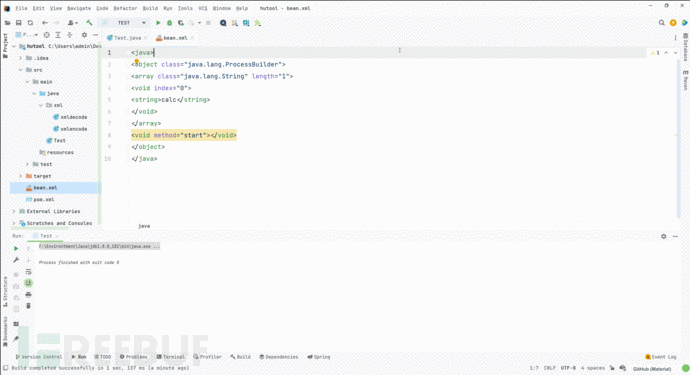
Task: Rerun Test with Run panel play icon
Action: pos(16,249)
